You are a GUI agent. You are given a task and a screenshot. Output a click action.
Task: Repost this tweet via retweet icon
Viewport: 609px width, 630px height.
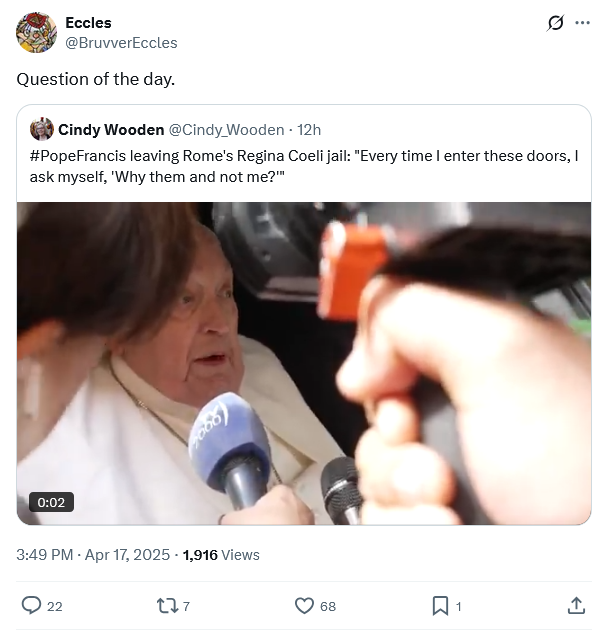tap(166, 605)
